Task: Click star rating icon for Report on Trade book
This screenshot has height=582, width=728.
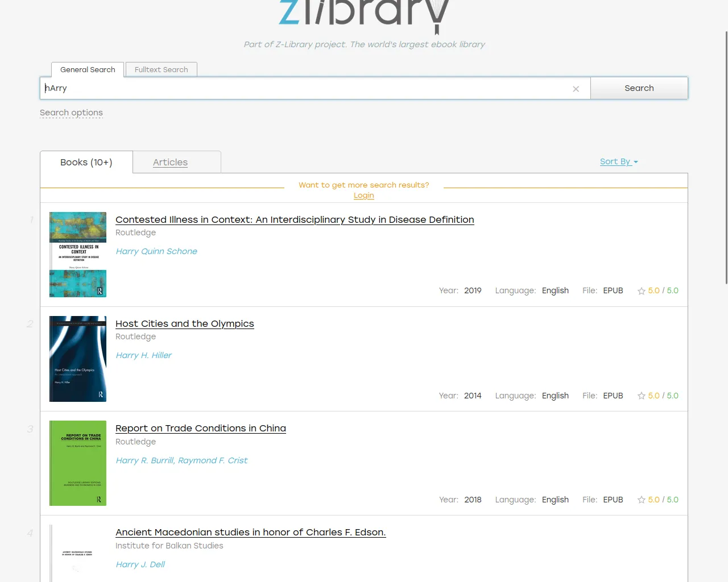Action: point(641,500)
